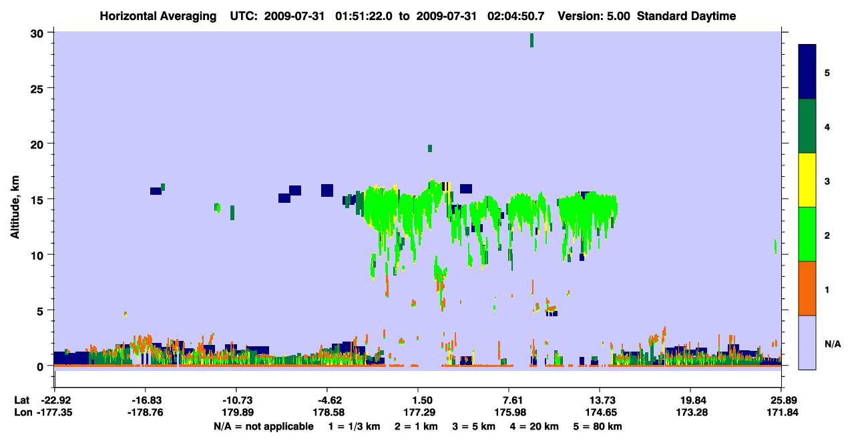This screenshot has width=868, height=445.
Task: Click the y-axis tick label 30
Action: point(38,33)
